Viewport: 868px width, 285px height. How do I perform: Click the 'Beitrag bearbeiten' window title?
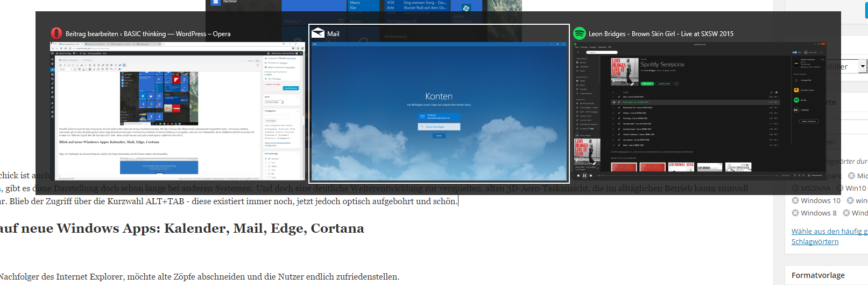(148, 33)
